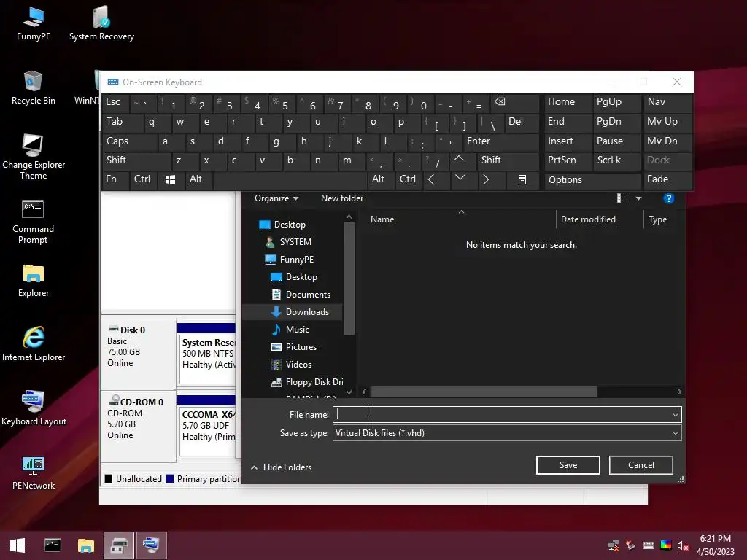Toggle the right Alt key
Viewport: 747px width, 560px height.
coord(381,179)
